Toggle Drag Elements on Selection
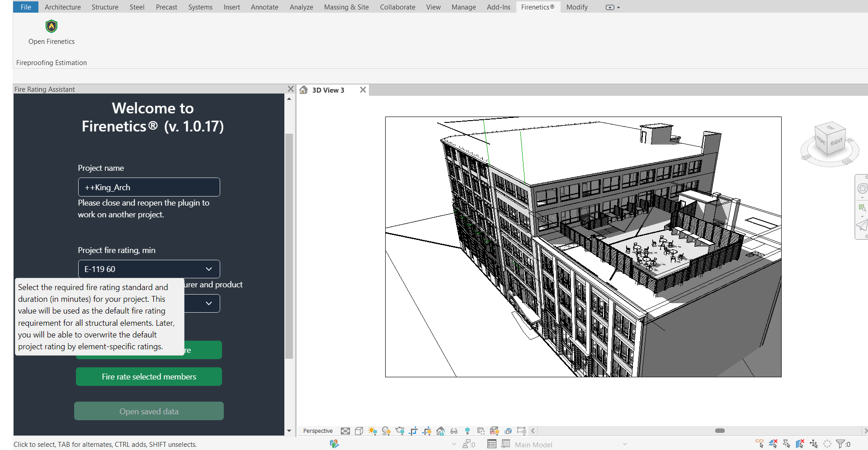 point(814,444)
